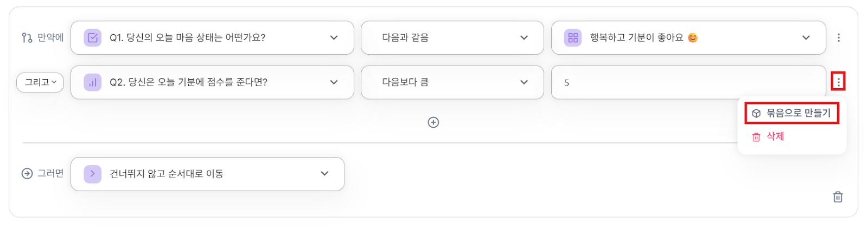Expand the 행복하고 기분이 좋아요 answer dropdown chevron
The width and height of the screenshot is (868, 229).
click(x=806, y=38)
